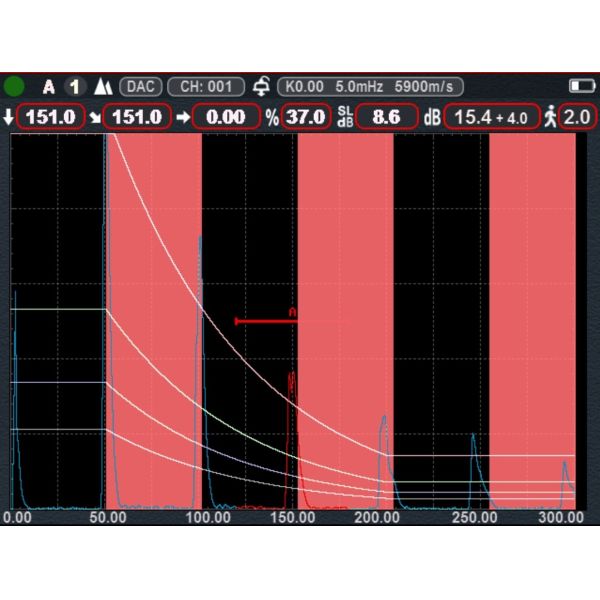Check the battery level icon

pos(581,87)
